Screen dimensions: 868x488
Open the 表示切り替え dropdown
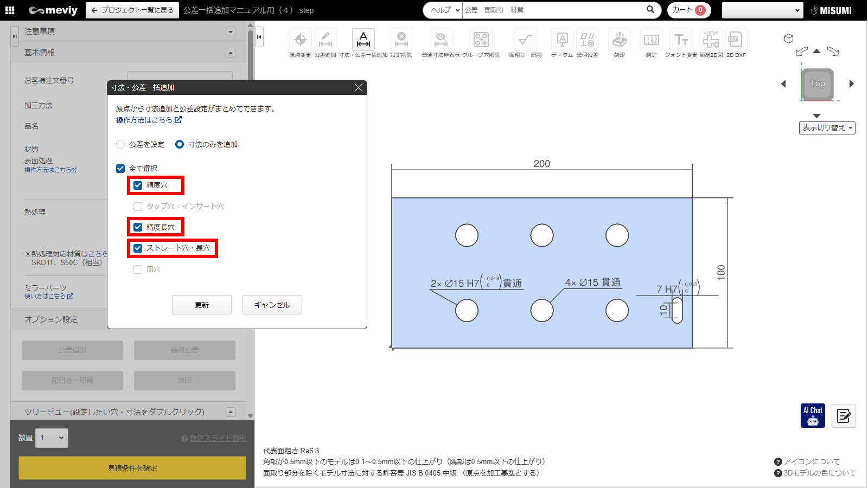pos(827,128)
